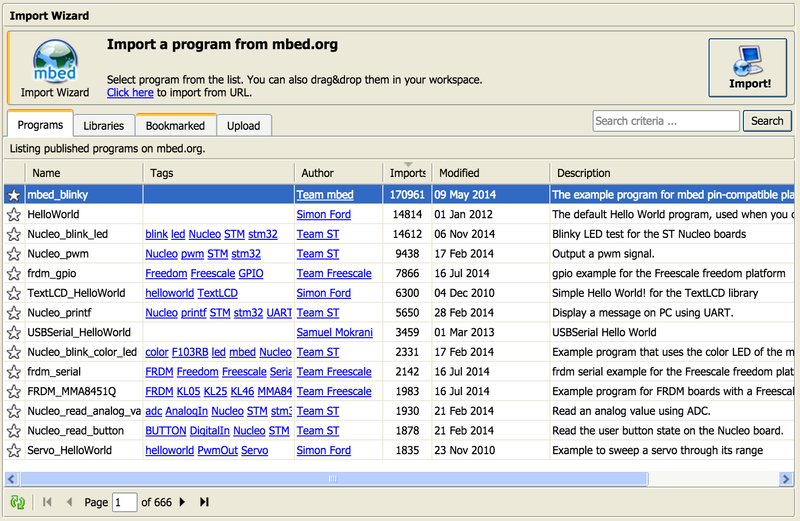Select the USBSerial_HelloWorld program name
Viewport: 800px width, 521px height.
coord(79,333)
